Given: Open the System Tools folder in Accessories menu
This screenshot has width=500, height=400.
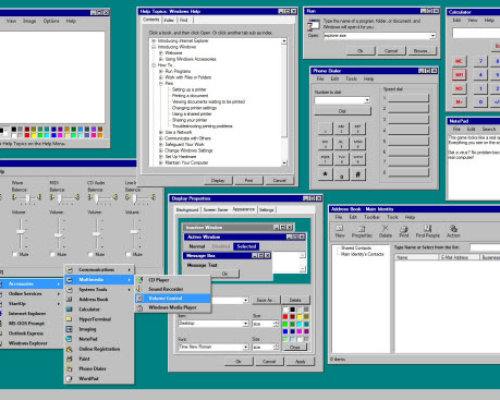Looking at the screenshot, I should point(99,289).
